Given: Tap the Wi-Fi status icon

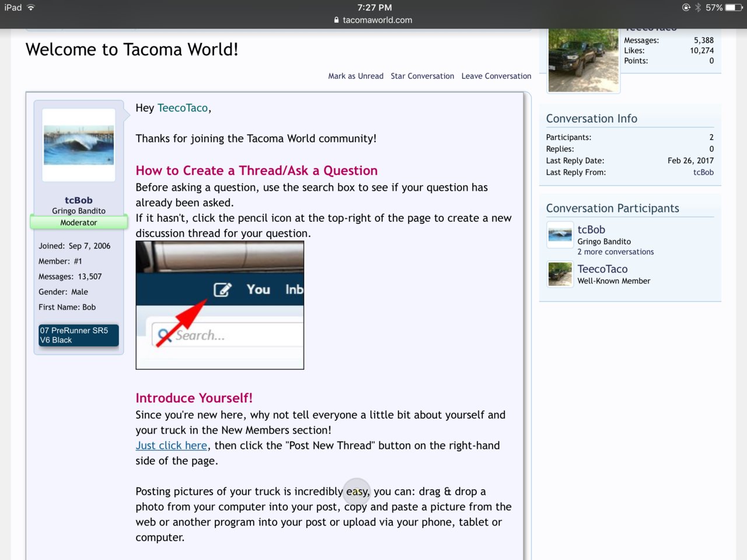Looking at the screenshot, I should [x=30, y=8].
